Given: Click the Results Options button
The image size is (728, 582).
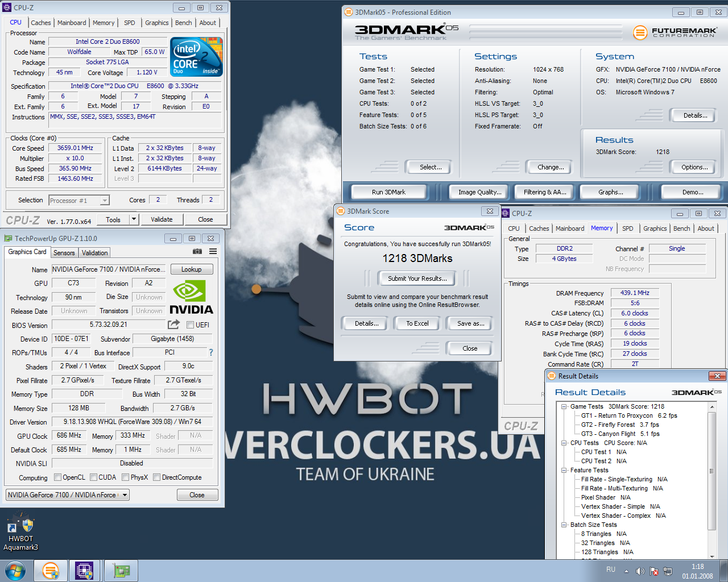Looking at the screenshot, I should (x=694, y=167).
